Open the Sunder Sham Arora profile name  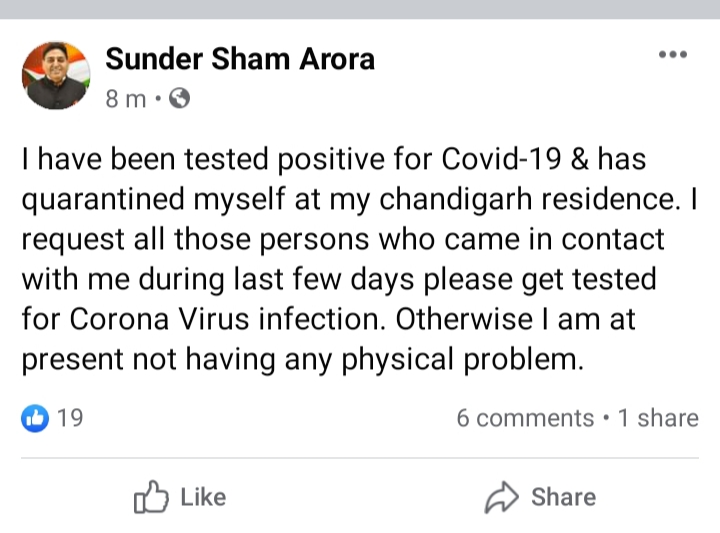240,59
